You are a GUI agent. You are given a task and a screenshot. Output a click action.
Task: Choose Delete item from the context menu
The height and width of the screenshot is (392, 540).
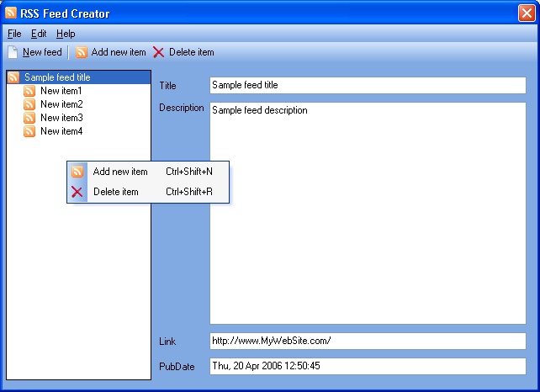[x=148, y=192]
